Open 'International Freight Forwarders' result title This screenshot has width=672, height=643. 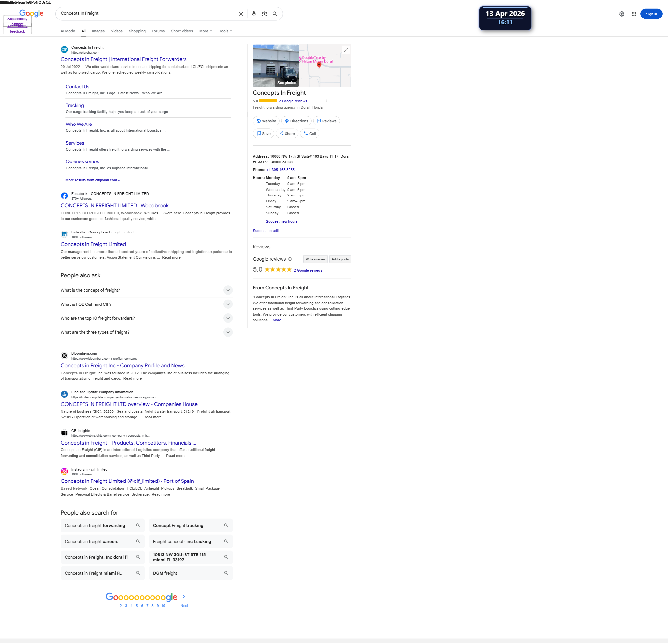click(x=124, y=59)
